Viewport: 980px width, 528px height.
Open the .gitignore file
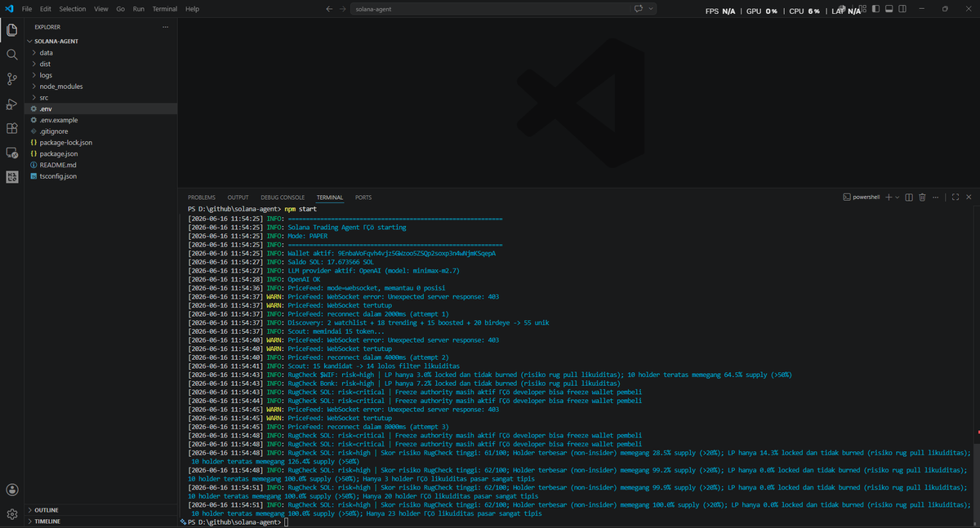click(x=101, y=131)
